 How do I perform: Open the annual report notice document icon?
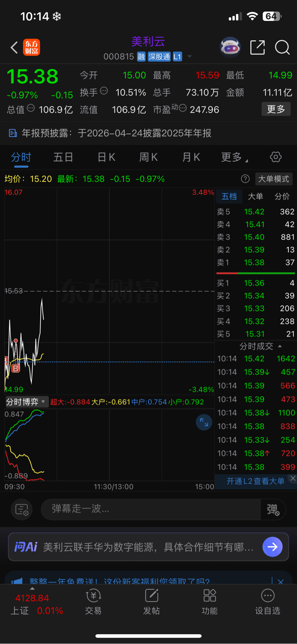point(13,133)
